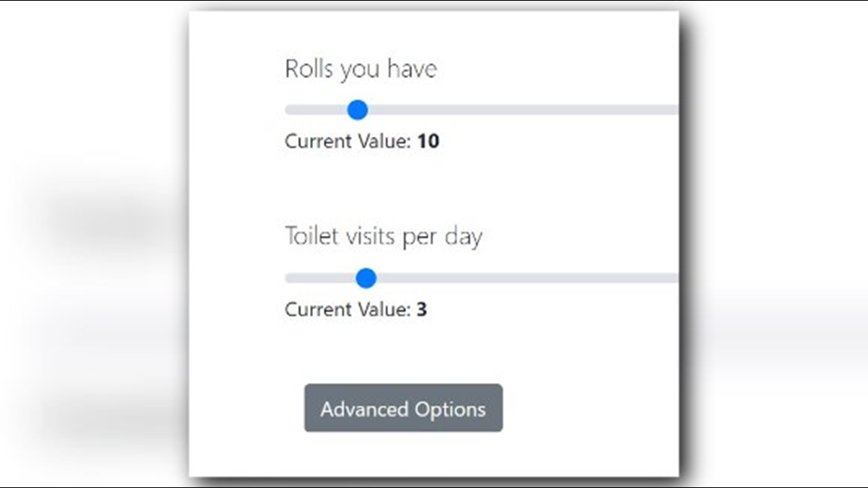Click the Rolls you have heading
868x488 pixels.
[x=361, y=69]
